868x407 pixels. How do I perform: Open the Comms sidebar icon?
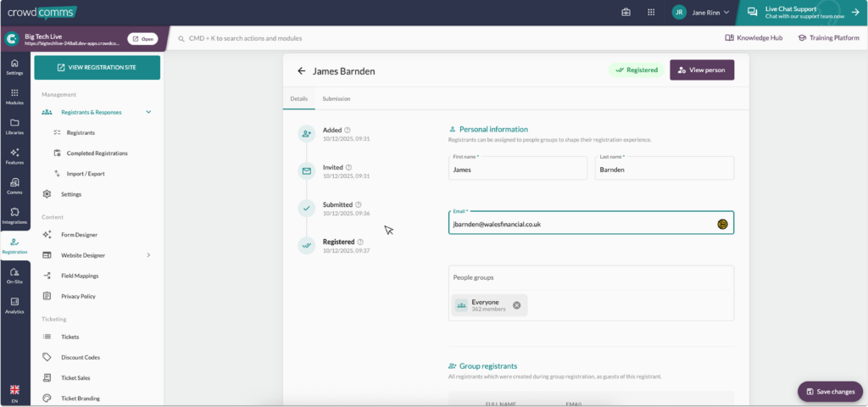pyautogui.click(x=14, y=186)
